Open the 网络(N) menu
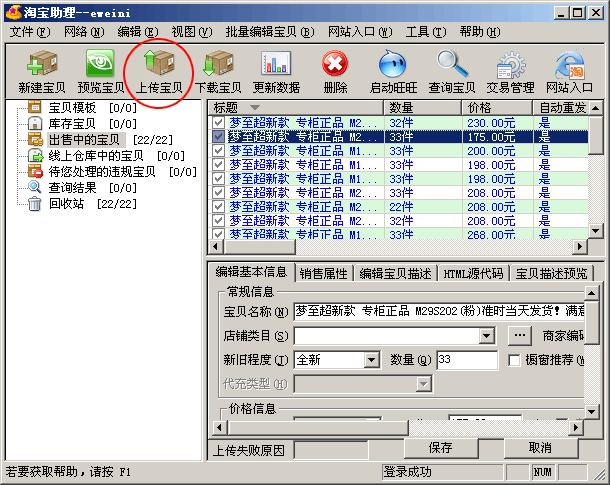This screenshot has height=485, width=610. (x=84, y=32)
